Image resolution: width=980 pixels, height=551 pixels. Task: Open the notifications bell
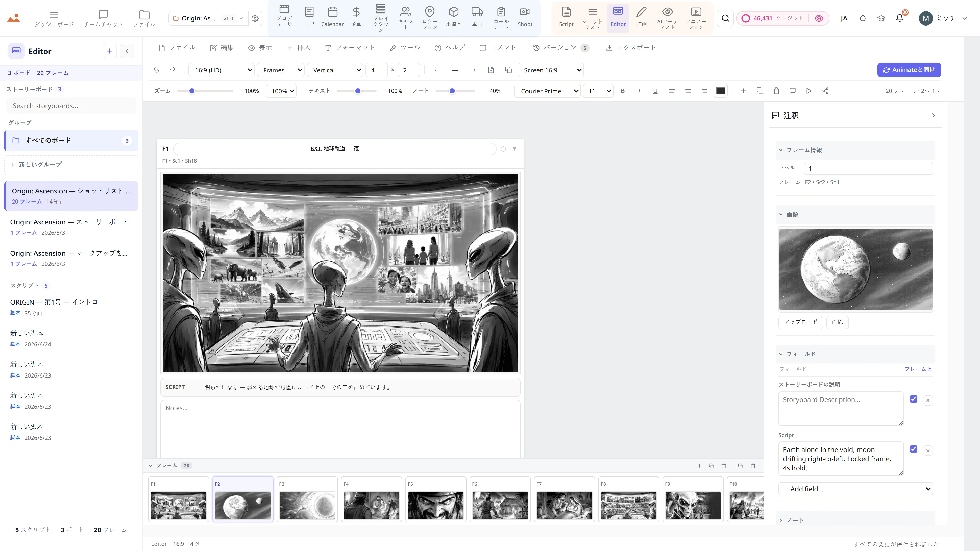899,18
